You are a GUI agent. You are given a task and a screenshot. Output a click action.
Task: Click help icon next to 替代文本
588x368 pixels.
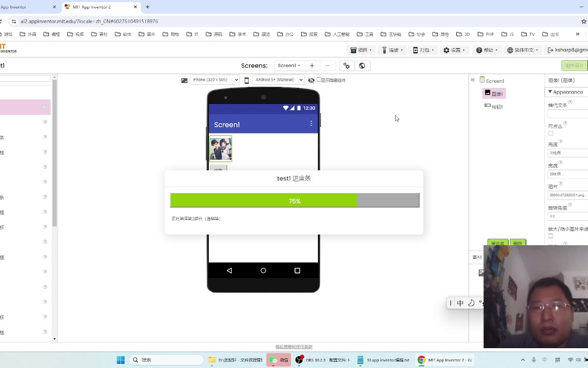coord(570,102)
